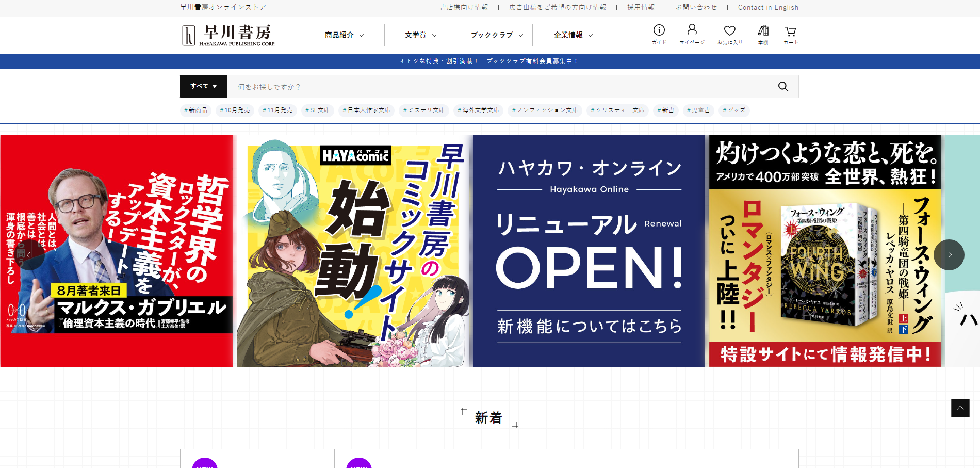The image size is (980, 468).
Task: Expand the 商品紹介 dropdown menu
Action: point(344,35)
